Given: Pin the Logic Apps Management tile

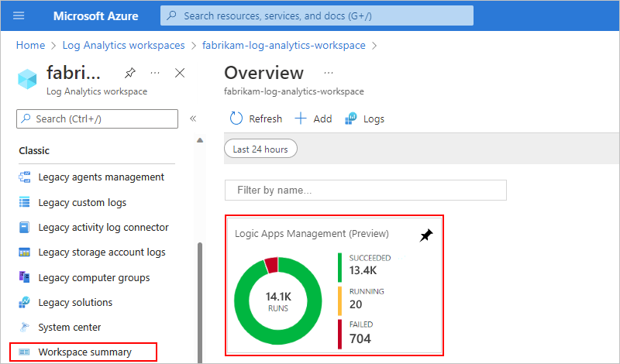Looking at the screenshot, I should coord(425,235).
